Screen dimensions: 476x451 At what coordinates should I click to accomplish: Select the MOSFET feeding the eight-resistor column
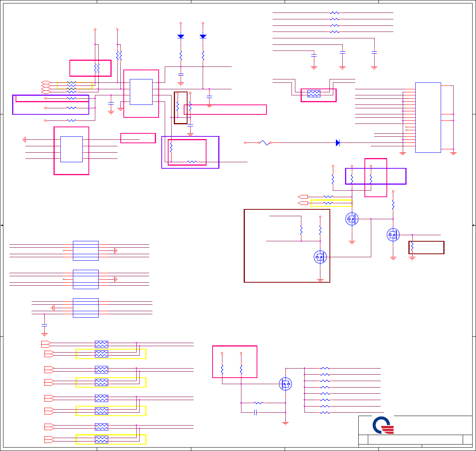[285, 384]
